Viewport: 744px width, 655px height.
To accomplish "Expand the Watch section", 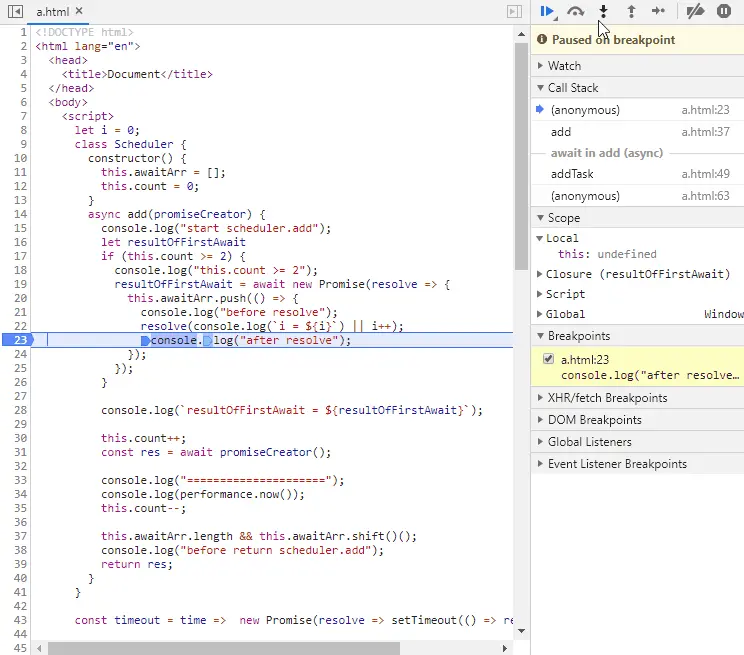I will tap(637, 66).
